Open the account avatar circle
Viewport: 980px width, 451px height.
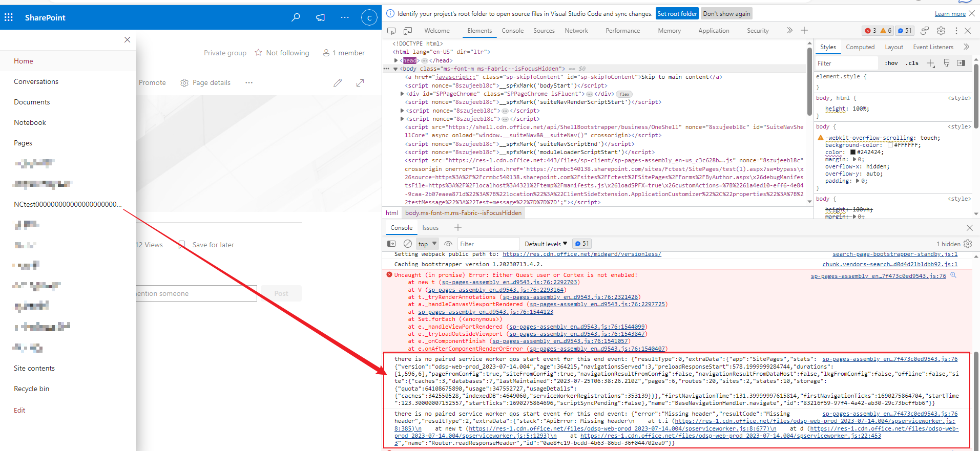tap(369, 17)
